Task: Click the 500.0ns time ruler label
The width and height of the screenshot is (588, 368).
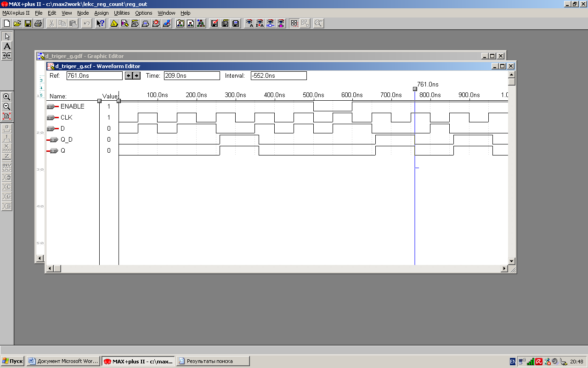Action: tap(313, 95)
